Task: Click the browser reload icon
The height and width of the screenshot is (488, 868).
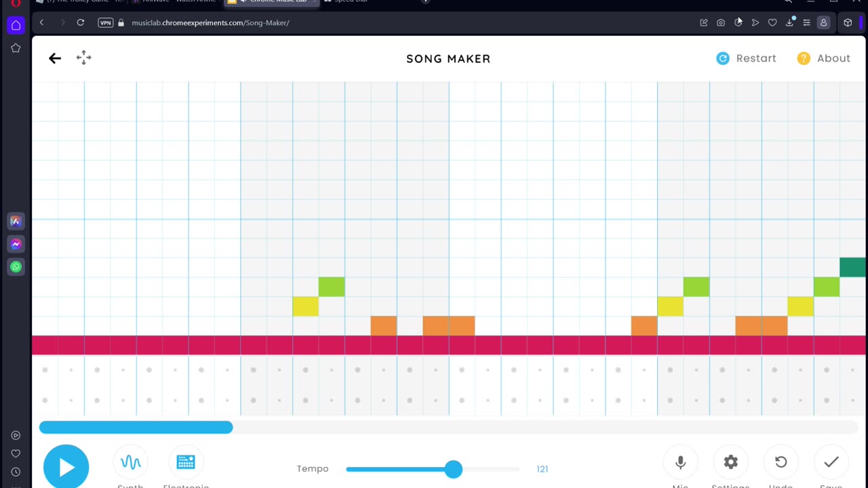Action: [x=80, y=22]
